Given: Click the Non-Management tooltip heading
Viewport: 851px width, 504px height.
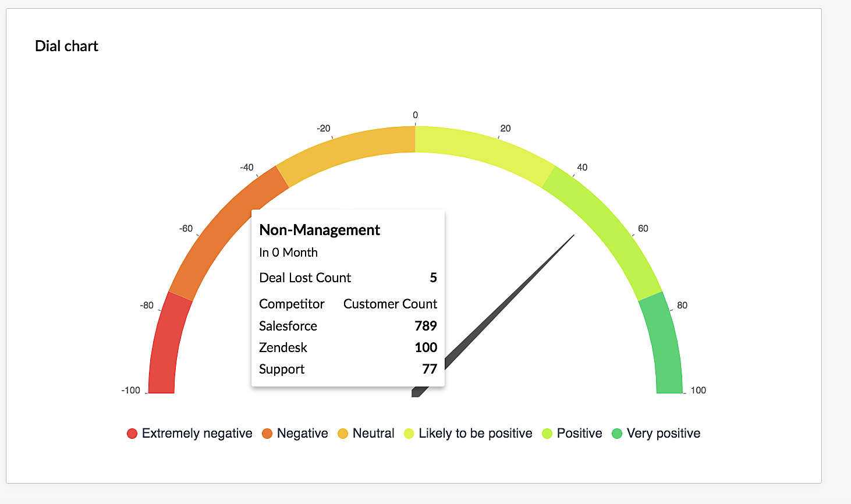Looking at the screenshot, I should 320,230.
